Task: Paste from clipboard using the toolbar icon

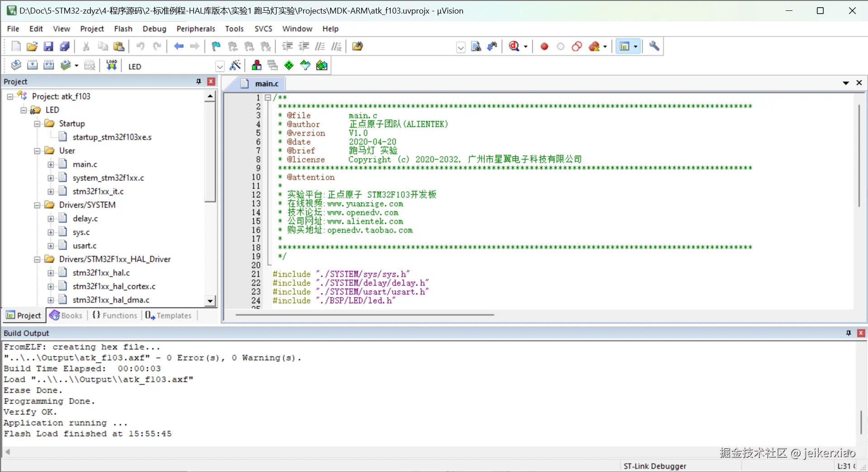Action: click(119, 47)
